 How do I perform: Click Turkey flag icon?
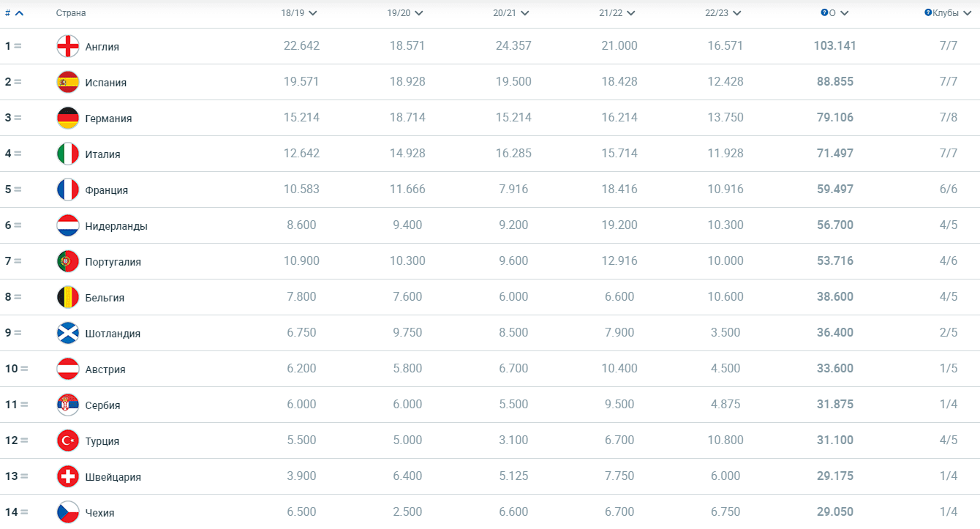click(67, 440)
